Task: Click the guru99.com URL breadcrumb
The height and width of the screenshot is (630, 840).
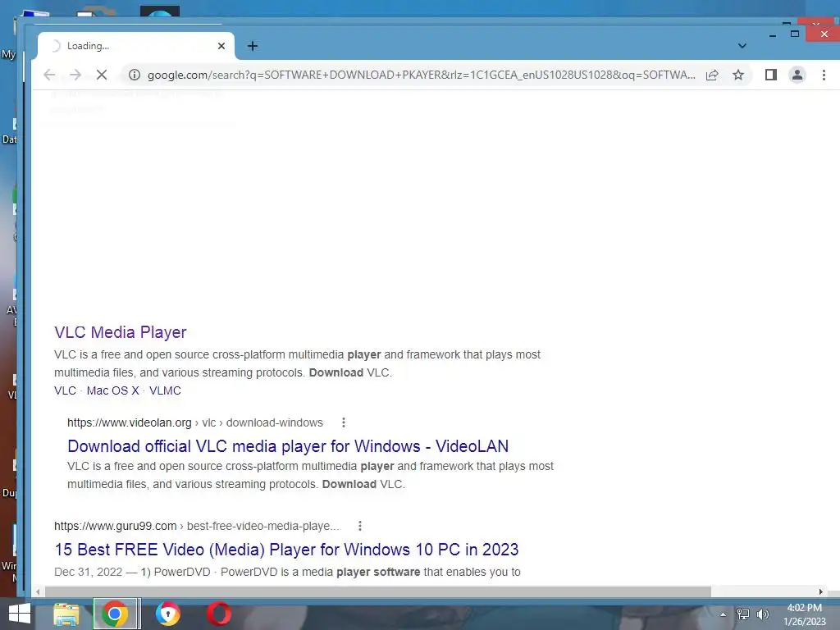Action: pyautogui.click(x=197, y=526)
